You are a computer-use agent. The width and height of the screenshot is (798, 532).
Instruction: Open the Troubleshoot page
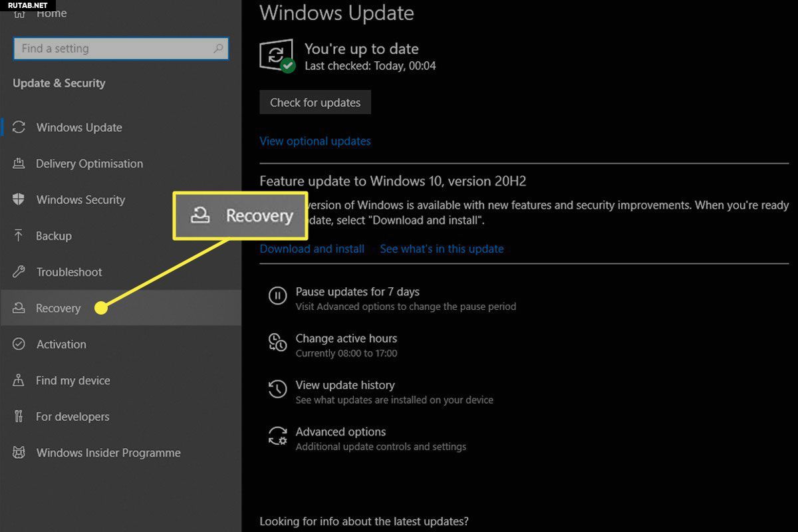tap(120, 272)
